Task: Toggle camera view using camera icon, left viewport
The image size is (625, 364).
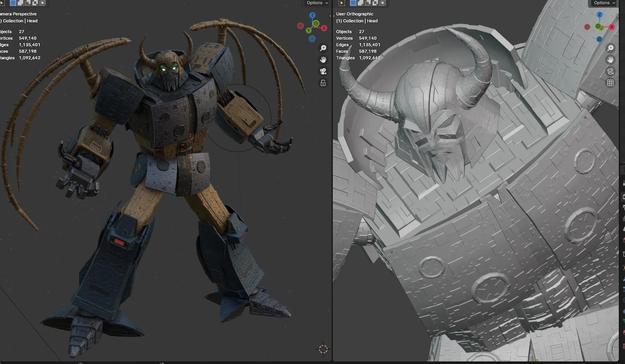Action: point(323,71)
